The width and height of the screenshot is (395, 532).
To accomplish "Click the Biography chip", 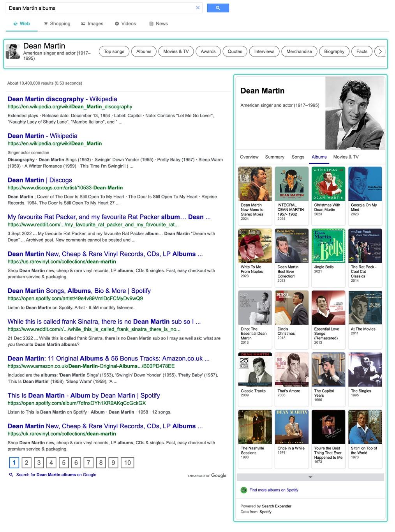I will pos(334,51).
